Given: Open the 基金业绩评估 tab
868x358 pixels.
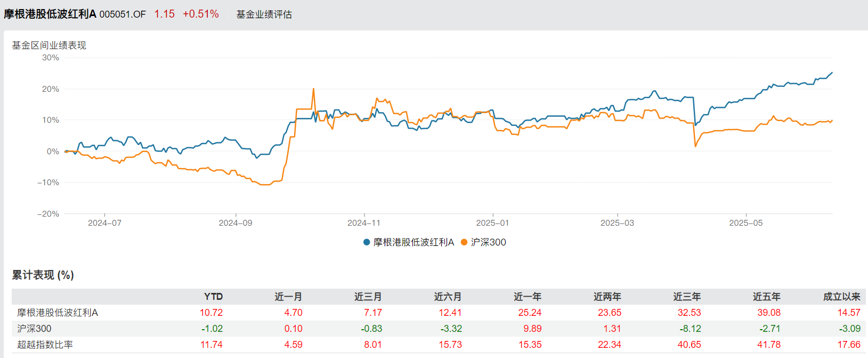Looking at the screenshot, I should coord(264,14).
